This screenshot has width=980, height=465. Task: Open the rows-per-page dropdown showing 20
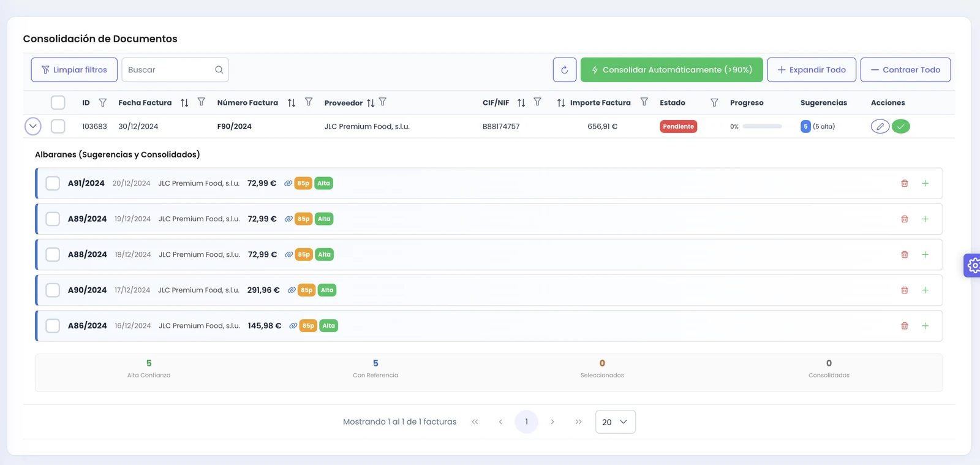pos(616,422)
